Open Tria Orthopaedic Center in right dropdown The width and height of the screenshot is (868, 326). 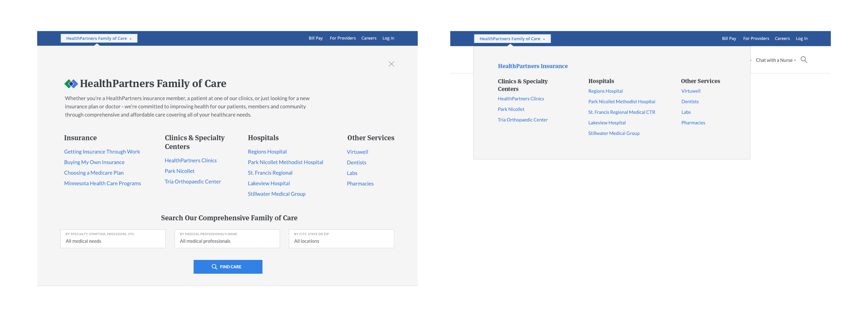click(x=523, y=120)
